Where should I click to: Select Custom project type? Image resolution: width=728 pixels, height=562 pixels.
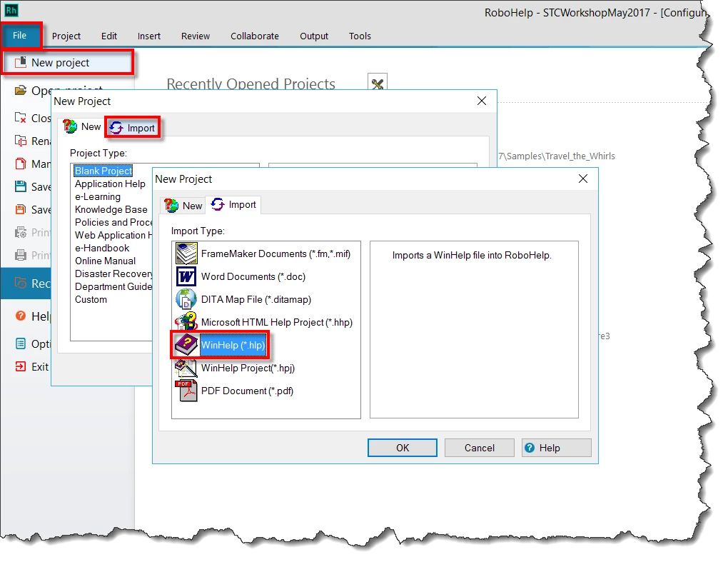pos(91,300)
